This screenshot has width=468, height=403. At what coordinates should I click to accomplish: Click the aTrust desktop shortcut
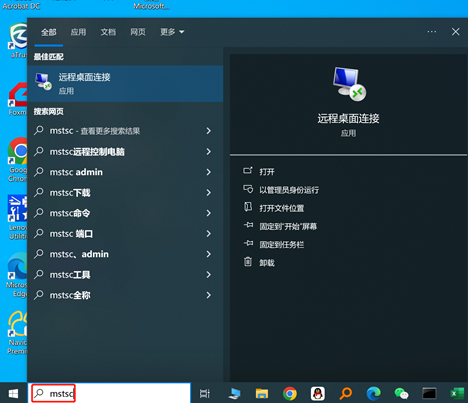[x=17, y=41]
